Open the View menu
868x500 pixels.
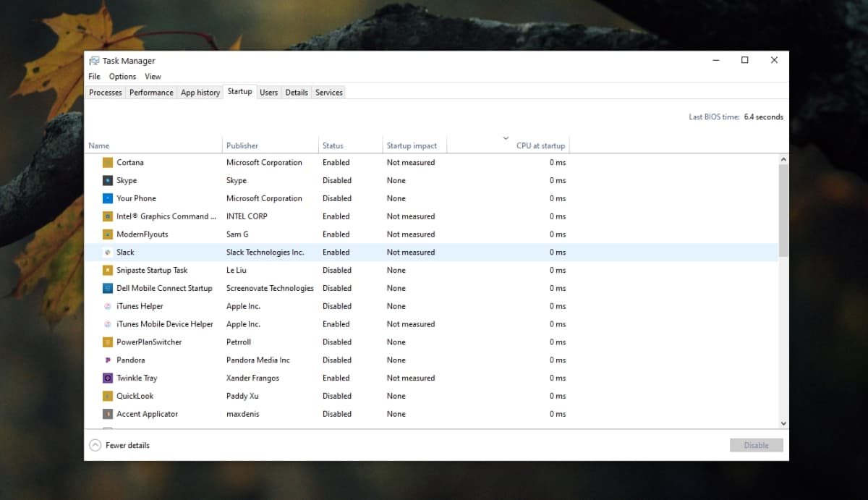coord(153,77)
